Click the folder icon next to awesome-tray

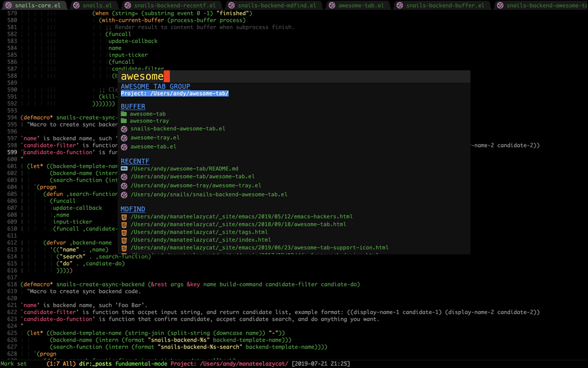click(x=123, y=121)
